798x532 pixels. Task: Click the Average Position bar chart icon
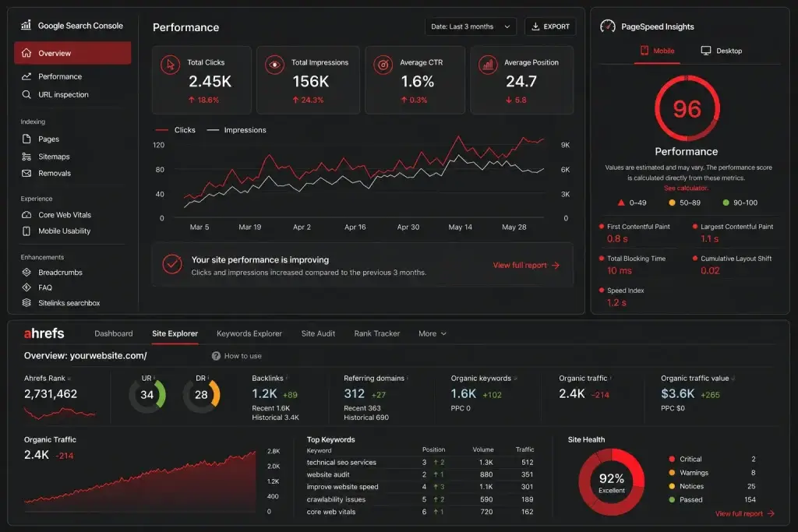point(488,65)
